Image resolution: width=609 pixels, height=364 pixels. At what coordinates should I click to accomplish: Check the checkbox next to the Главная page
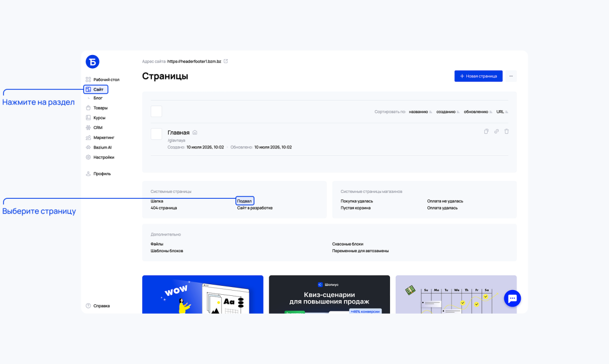156,134
